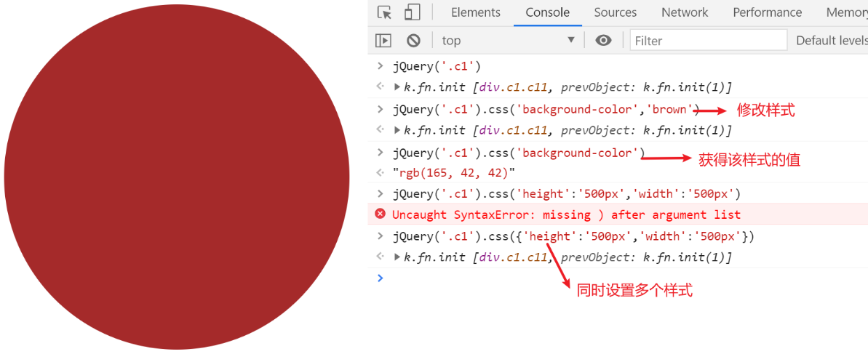This screenshot has height=354, width=868.
Task: Click the command setting background-color to 'brown'
Action: click(546, 110)
